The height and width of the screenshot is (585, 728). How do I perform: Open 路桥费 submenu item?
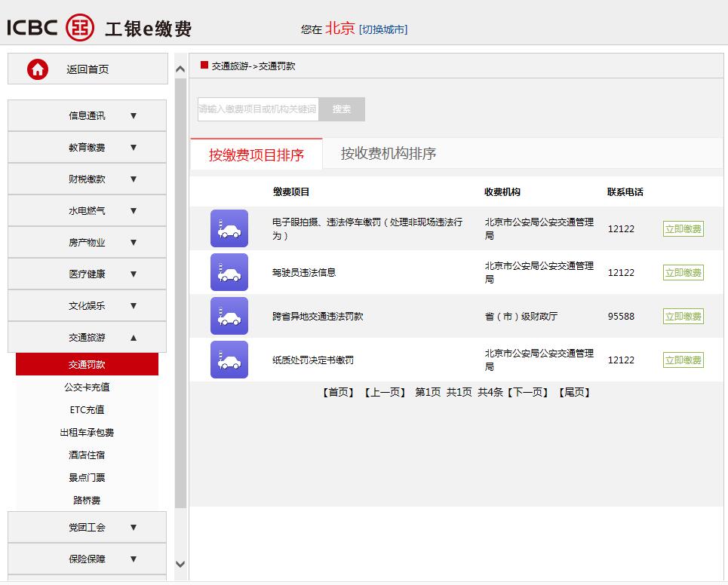pos(88,500)
